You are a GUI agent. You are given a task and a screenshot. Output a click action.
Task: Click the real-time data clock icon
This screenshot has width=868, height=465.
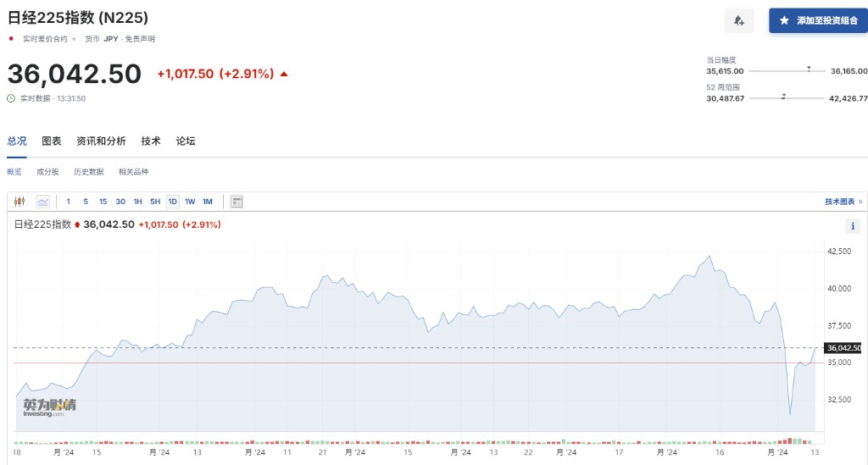[x=11, y=98]
